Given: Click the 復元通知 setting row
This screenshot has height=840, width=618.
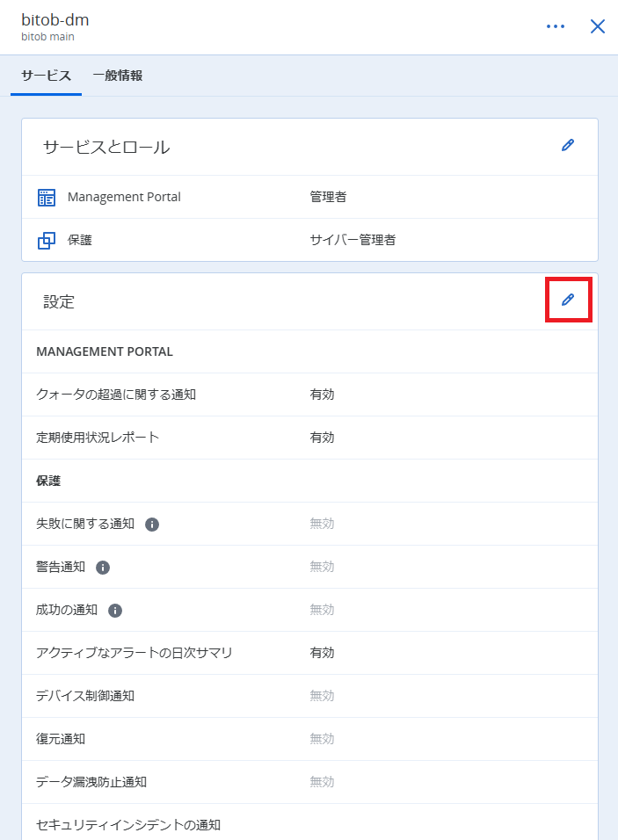Looking at the screenshot, I should [309, 739].
